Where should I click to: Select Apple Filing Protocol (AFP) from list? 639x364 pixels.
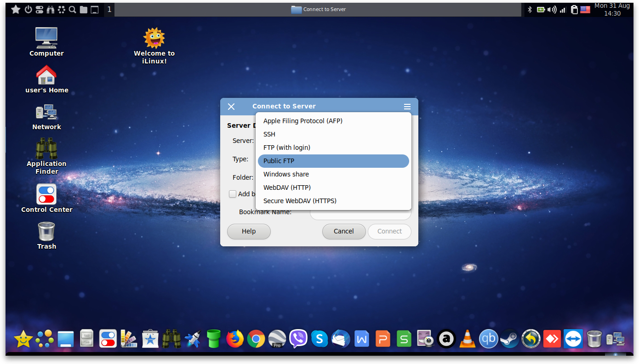(x=333, y=121)
